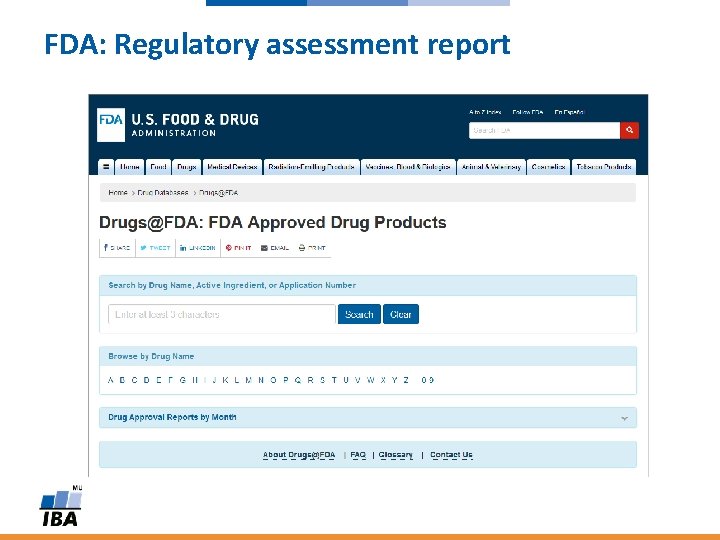Viewport: 720px width, 540px height.
Task: Browse drug names starting with Z
Action: (x=406, y=380)
